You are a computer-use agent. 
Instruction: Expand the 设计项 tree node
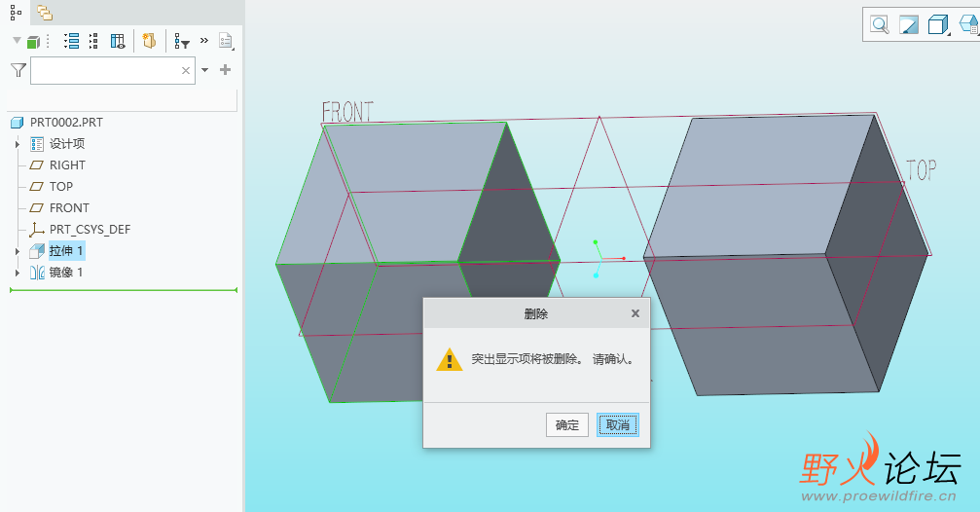[18, 144]
